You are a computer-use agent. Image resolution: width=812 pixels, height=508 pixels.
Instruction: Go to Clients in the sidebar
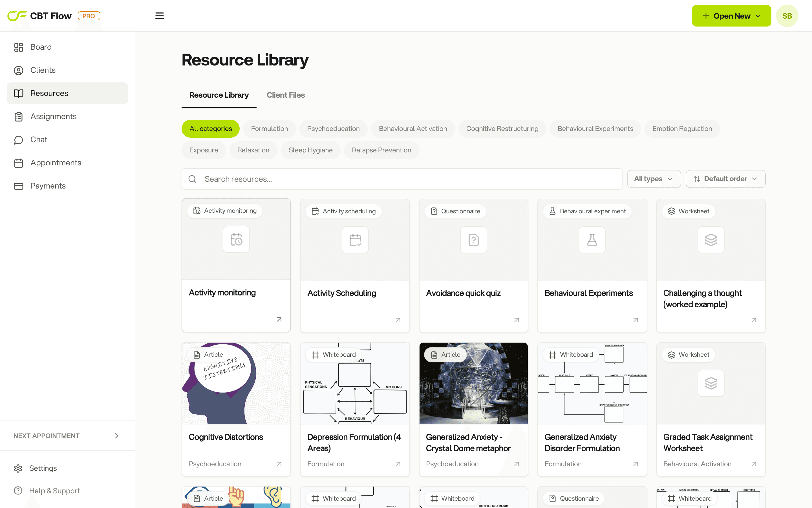[x=67, y=70]
